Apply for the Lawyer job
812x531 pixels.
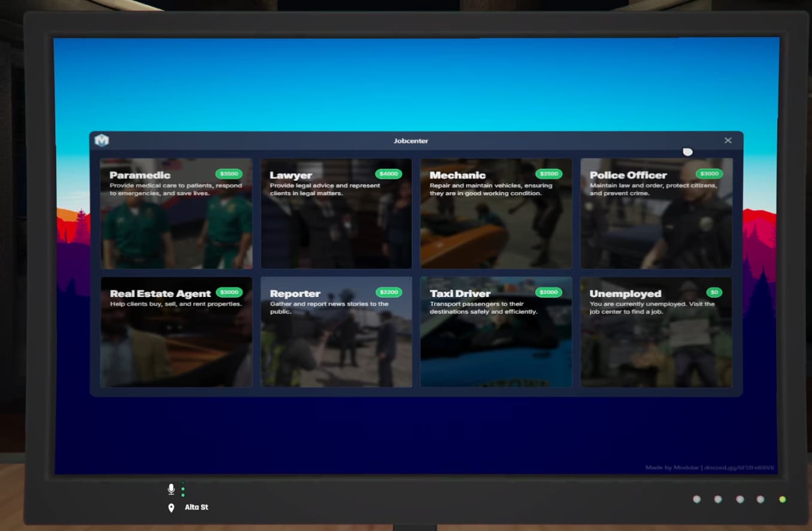point(336,213)
